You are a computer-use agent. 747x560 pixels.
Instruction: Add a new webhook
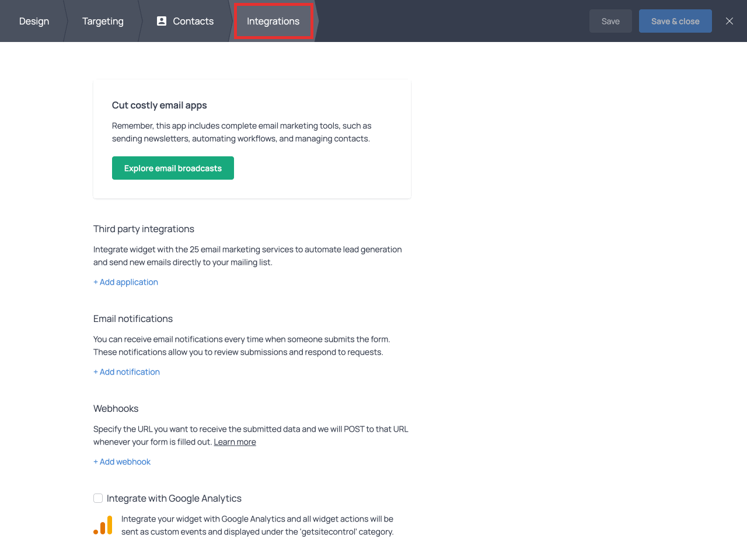pyautogui.click(x=122, y=461)
